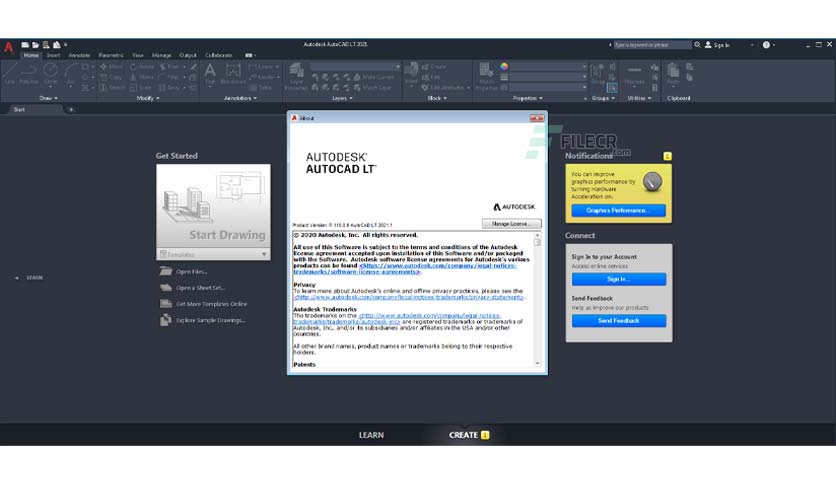Select the Line tool
The height and width of the screenshot is (484, 836).
10,74
